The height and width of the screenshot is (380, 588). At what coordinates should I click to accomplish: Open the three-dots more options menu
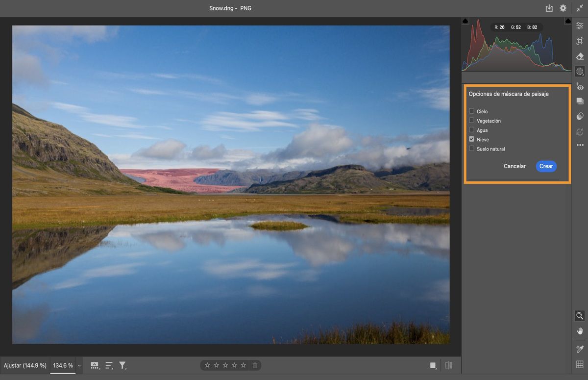pos(580,145)
